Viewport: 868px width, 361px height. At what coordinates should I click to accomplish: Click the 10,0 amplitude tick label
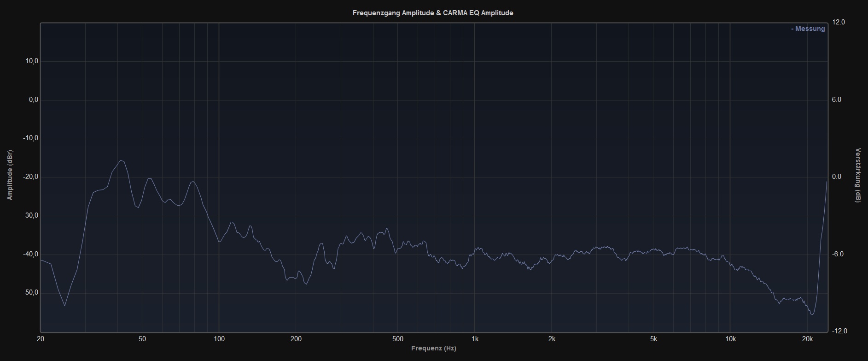32,61
